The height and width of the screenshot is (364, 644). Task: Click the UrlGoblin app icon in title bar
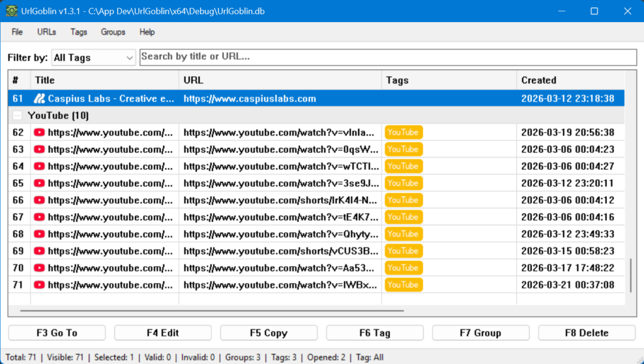pyautogui.click(x=11, y=11)
